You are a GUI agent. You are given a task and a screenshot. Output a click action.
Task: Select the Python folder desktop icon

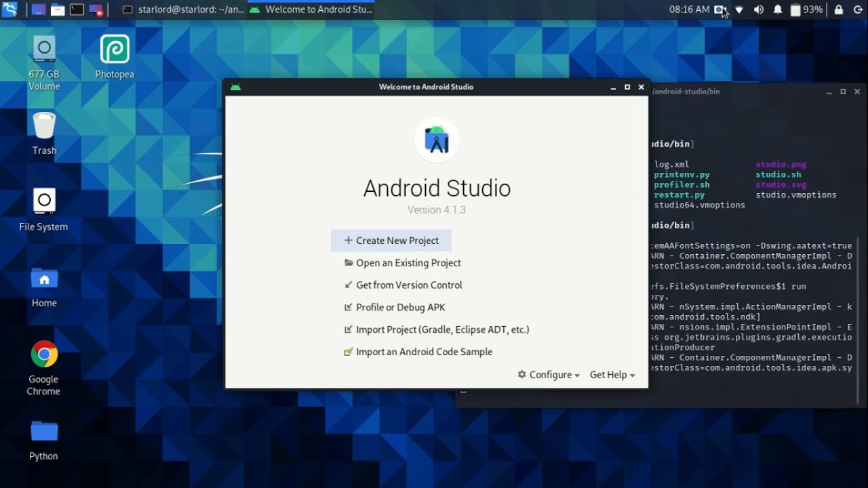(44, 440)
